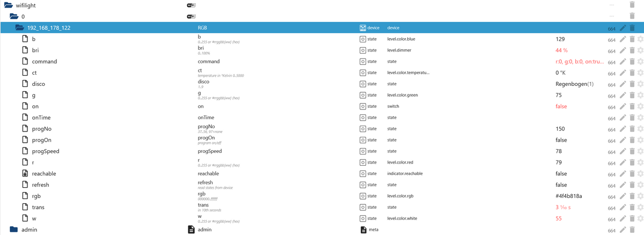Edit the admin folder object
Viewport: 644px width, 235px height.
(x=623, y=230)
